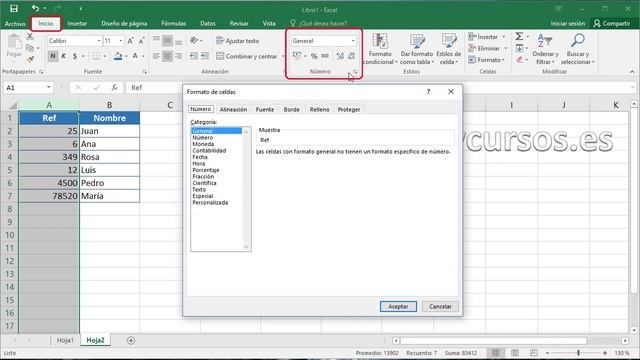The width and height of the screenshot is (640, 360).
Task: Toggle bold formatting (N)
Action: pyautogui.click(x=53, y=56)
